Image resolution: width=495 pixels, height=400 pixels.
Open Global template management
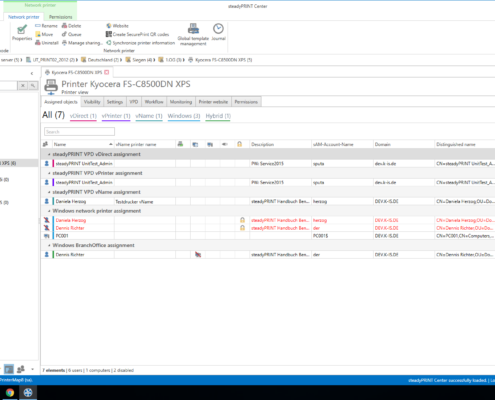pos(193,34)
